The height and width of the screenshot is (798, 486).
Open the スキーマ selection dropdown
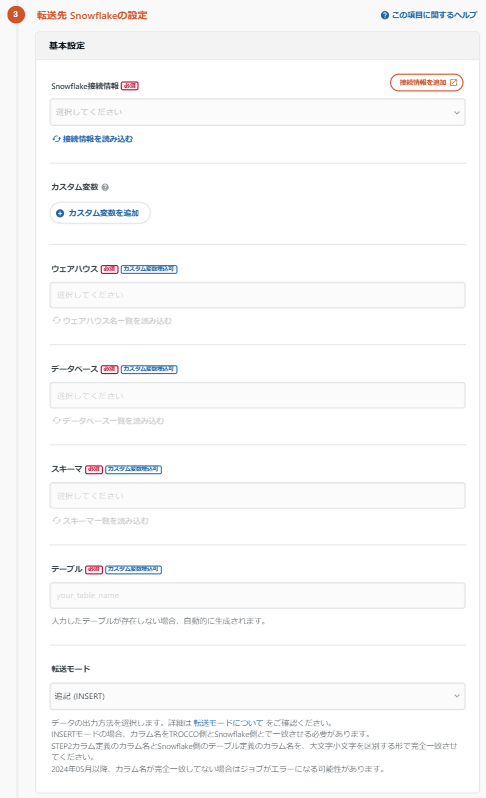click(x=258, y=496)
